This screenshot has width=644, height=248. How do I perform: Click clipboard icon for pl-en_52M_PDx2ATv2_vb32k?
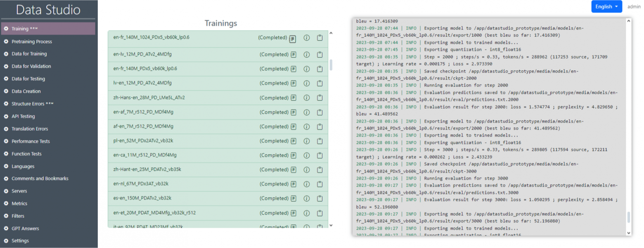[x=320, y=141]
